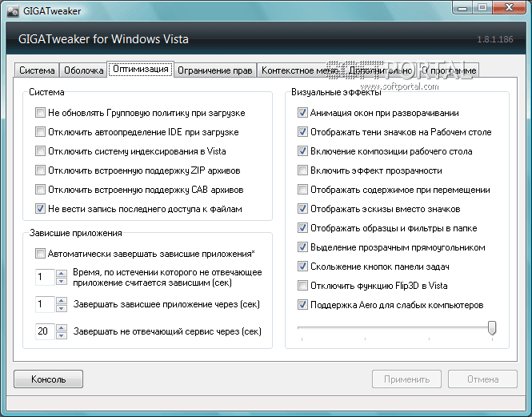Open the Ограничение прав tab
This screenshot has width=532, height=417.
[215, 70]
